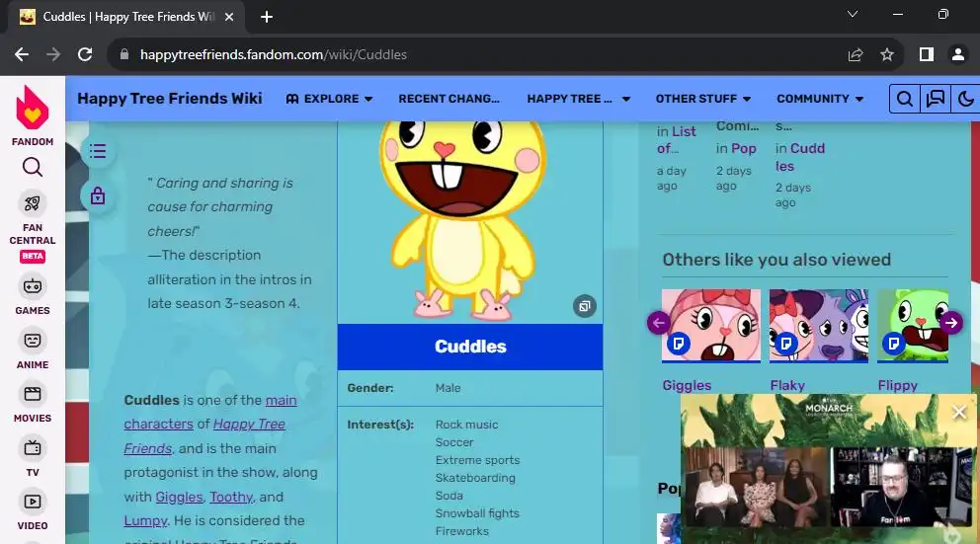
Task: Close the Monarch video ad
Action: click(x=959, y=412)
